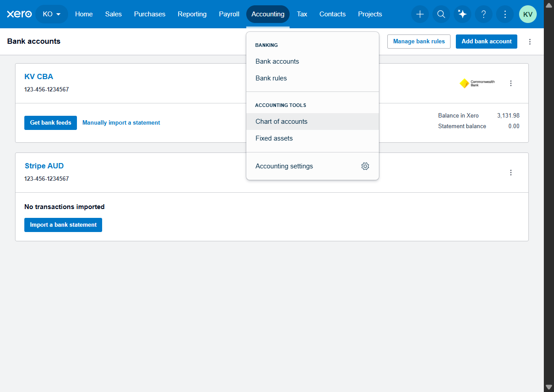Image resolution: width=554 pixels, height=392 pixels.
Task: Select Chart of accounts
Action: click(x=313, y=122)
